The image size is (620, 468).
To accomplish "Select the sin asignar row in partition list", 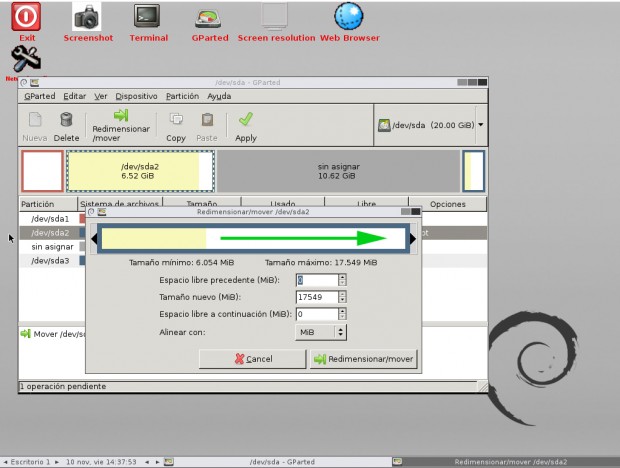I will coord(52,247).
